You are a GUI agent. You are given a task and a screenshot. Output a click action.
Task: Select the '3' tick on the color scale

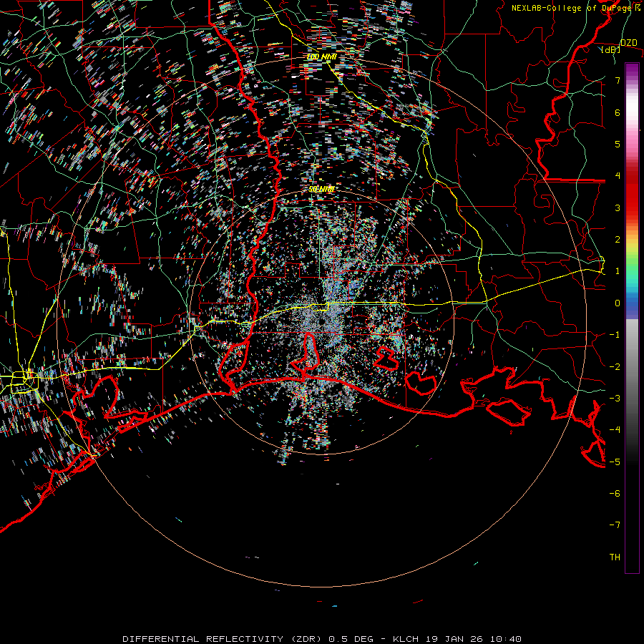618,208
